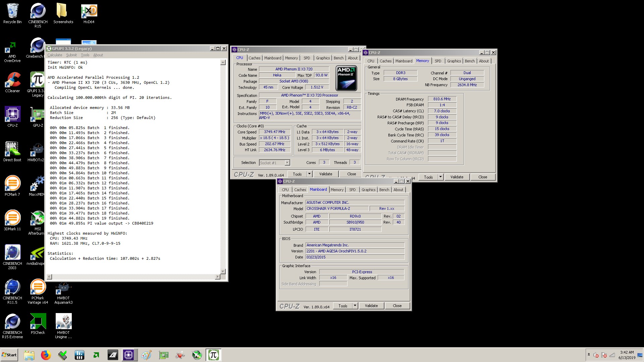Open CINEBENCH R15 Extreme desktop shortcut

(x=12, y=326)
